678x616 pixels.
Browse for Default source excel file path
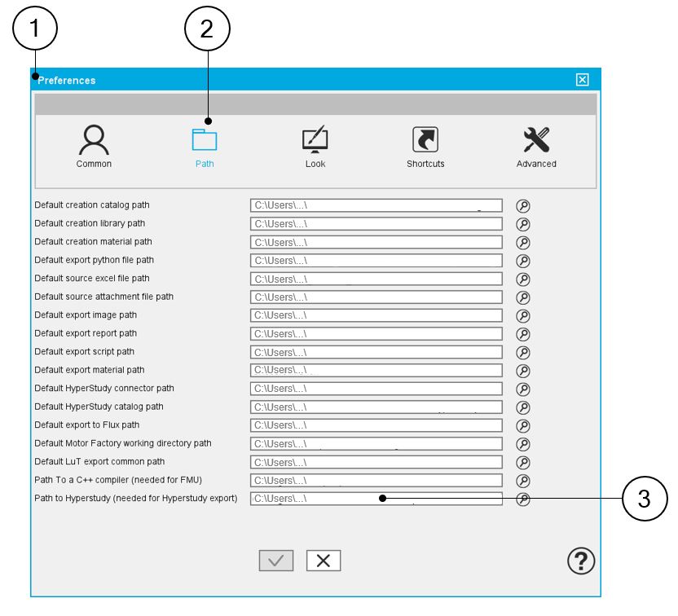[523, 279]
